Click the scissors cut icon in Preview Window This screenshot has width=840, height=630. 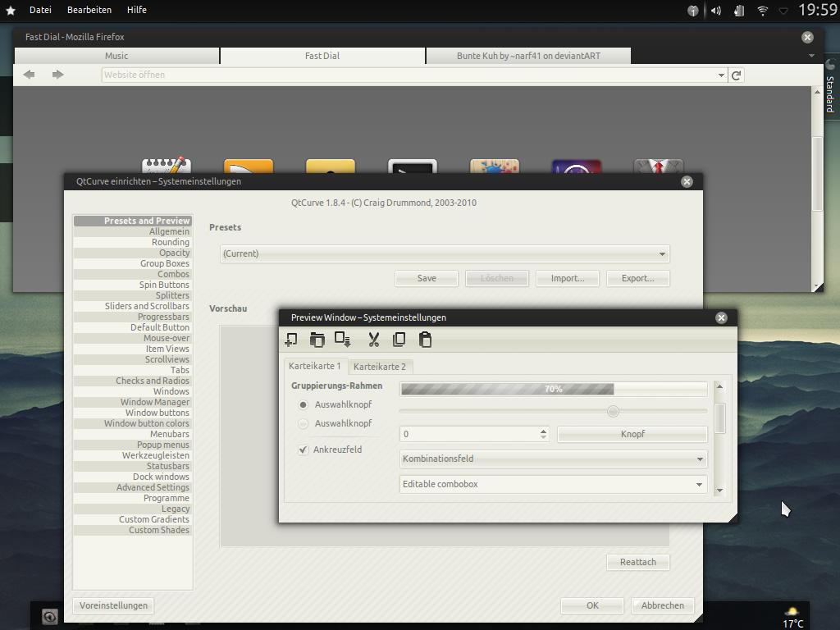(x=373, y=340)
